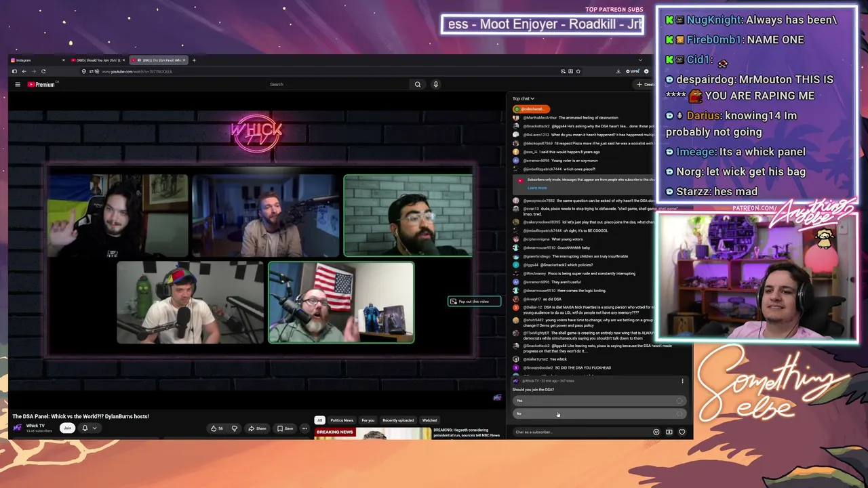Reload the page with the refresh icon
The width and height of the screenshot is (868, 488).
pyautogui.click(x=43, y=71)
